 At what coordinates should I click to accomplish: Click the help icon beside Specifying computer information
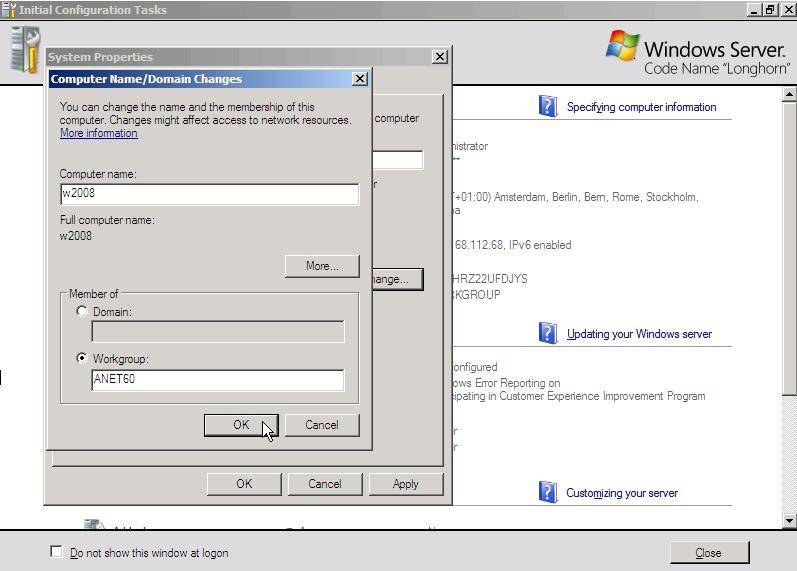pyautogui.click(x=548, y=106)
